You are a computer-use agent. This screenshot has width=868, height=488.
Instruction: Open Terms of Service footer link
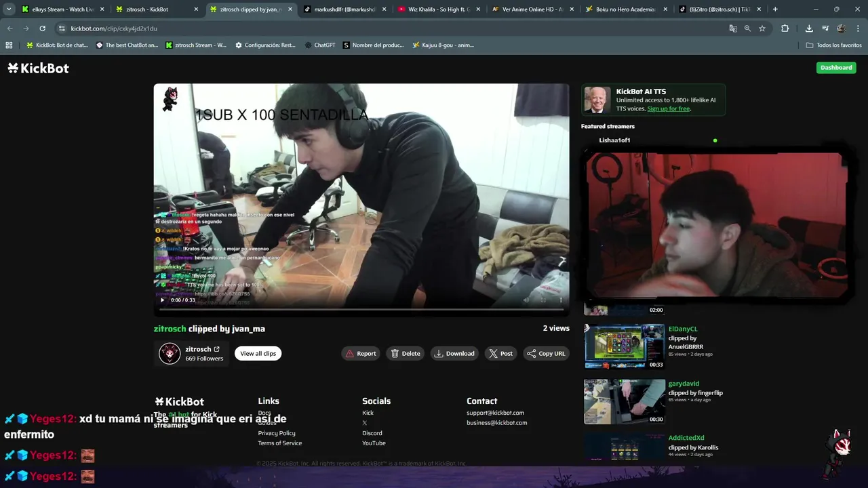click(x=280, y=443)
